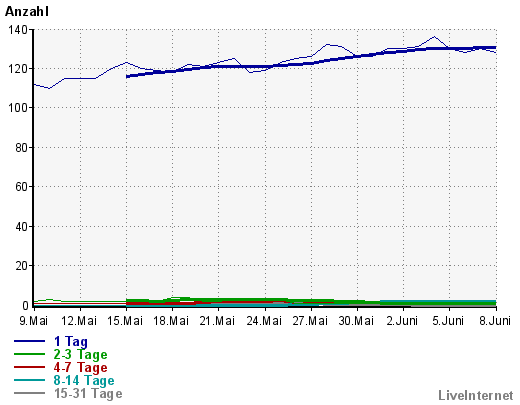Click the blue '1 Tag' legend line
Viewport: 520px width, 405px height.
[29, 341]
